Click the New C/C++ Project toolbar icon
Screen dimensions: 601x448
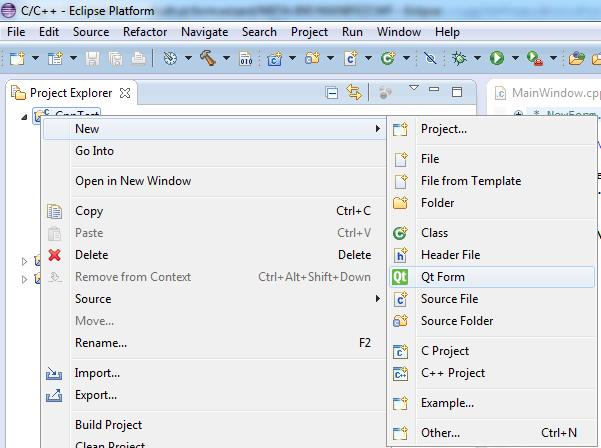click(274, 59)
